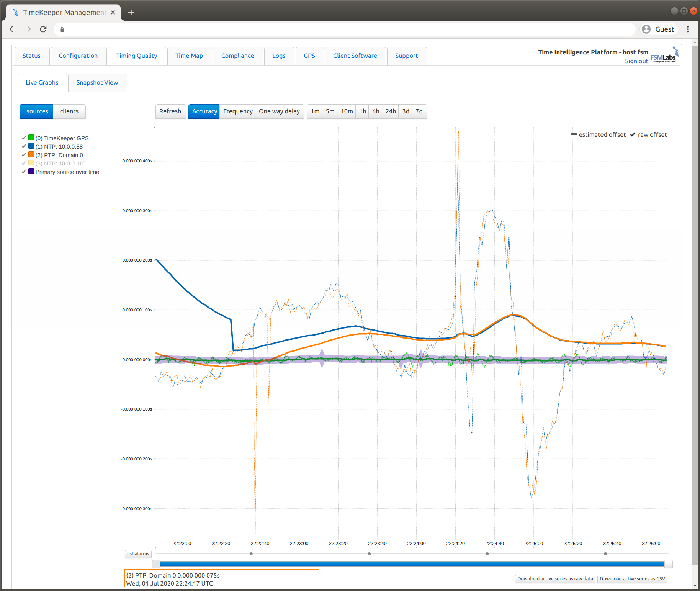Open the Client Software tab
700x591 pixels.
click(355, 56)
